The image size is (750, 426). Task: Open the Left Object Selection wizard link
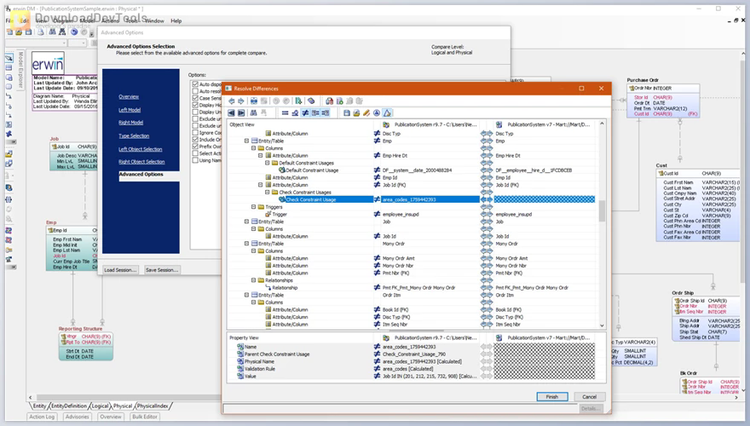140,149
